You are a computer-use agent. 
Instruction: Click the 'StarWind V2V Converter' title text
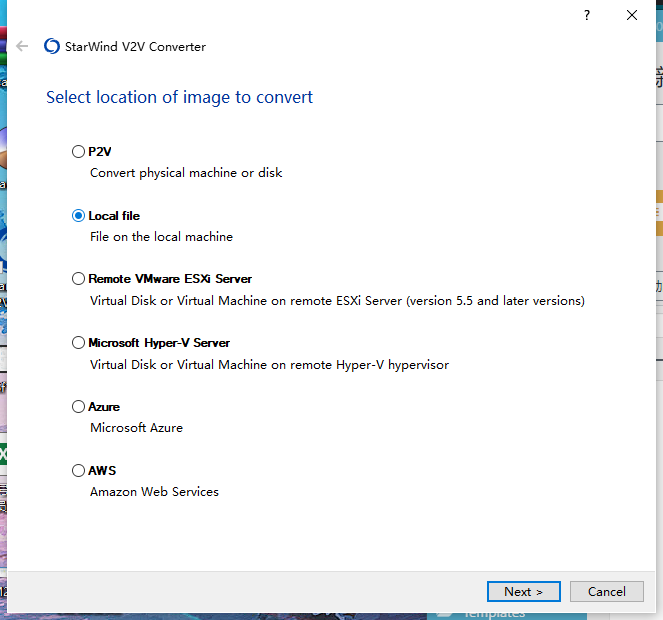click(x=135, y=47)
